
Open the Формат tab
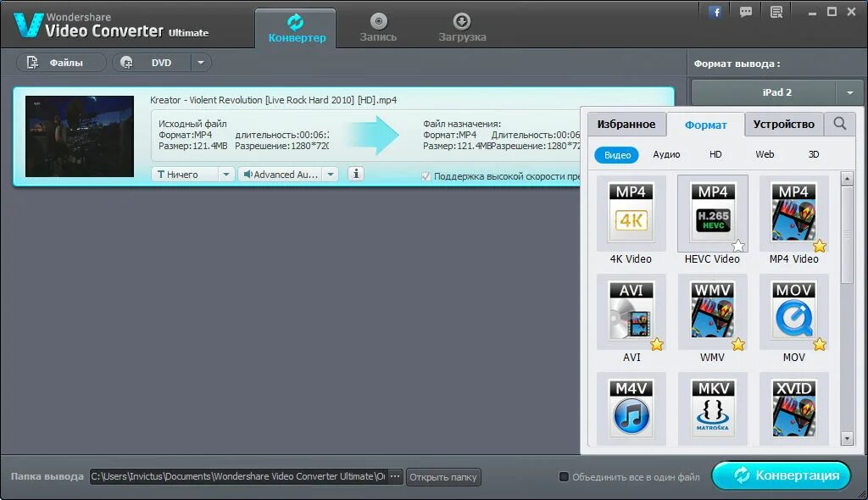tap(706, 125)
